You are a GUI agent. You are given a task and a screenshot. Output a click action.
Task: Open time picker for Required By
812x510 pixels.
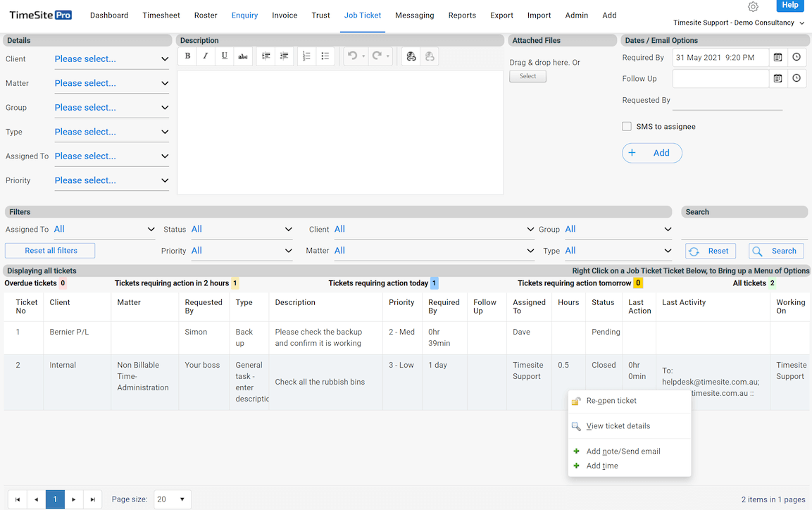click(x=797, y=58)
